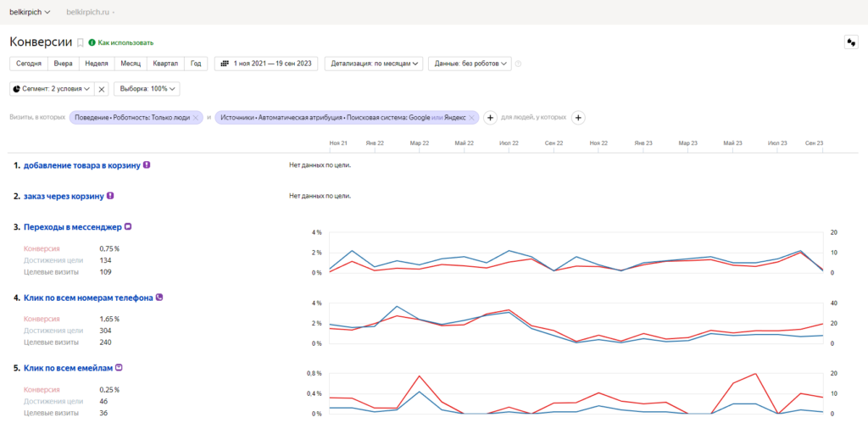Open goal Клик по всем емейлам
The width and height of the screenshot is (868, 423).
(x=68, y=368)
